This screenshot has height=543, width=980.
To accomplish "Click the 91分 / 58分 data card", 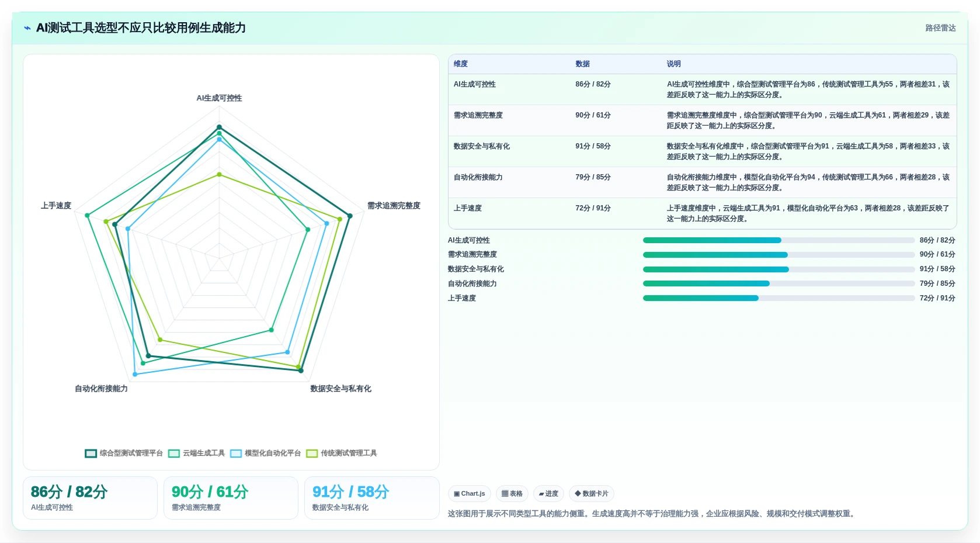I will (371, 498).
